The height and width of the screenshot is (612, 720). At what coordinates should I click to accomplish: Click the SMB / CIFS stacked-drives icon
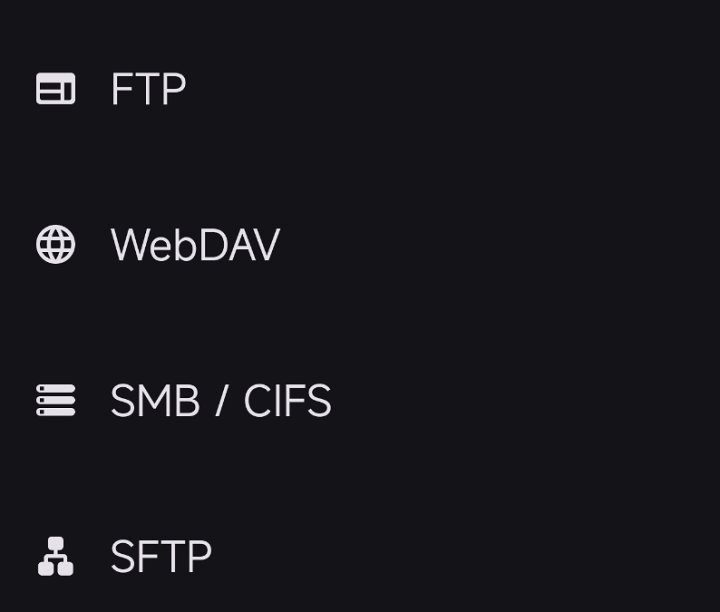56,401
